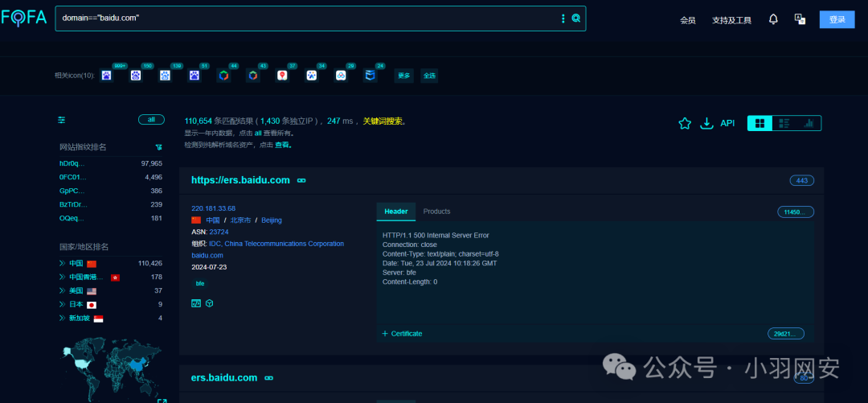Select the hexagon icon with 43 badge

tap(252, 76)
